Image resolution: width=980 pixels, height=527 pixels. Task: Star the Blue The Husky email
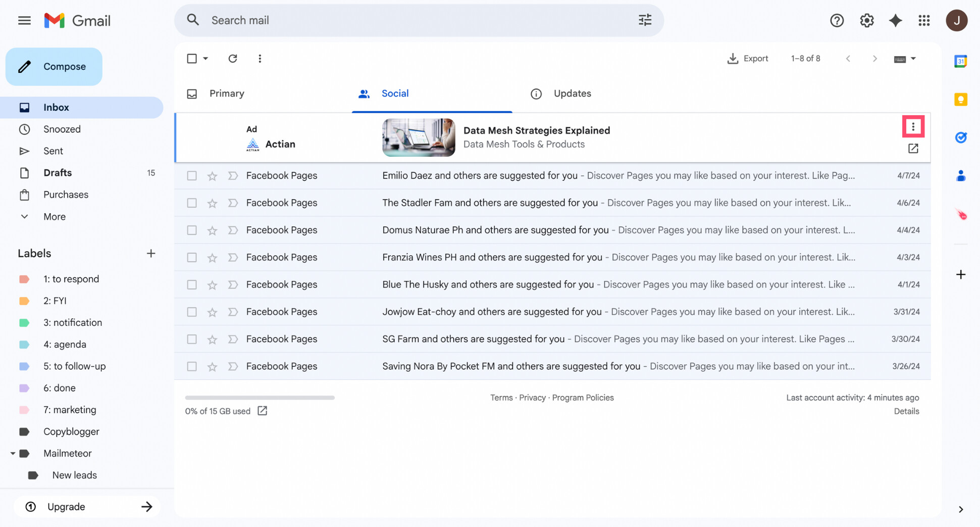point(212,284)
